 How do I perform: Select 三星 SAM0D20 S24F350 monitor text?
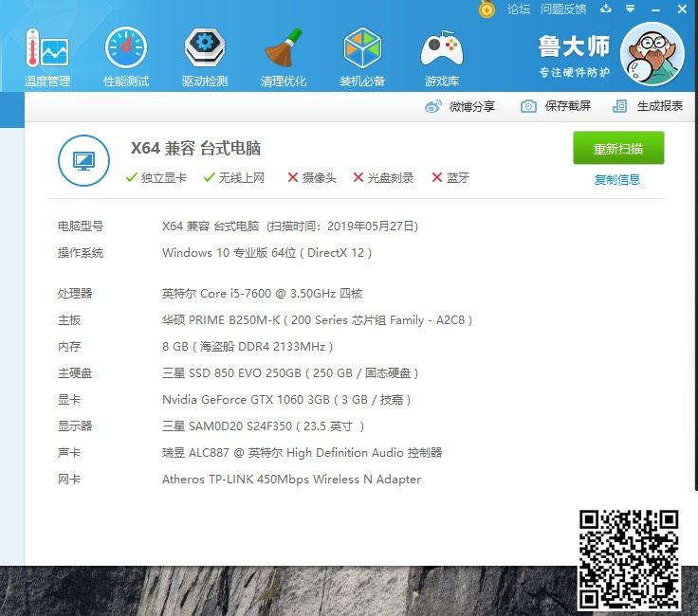[264, 426]
